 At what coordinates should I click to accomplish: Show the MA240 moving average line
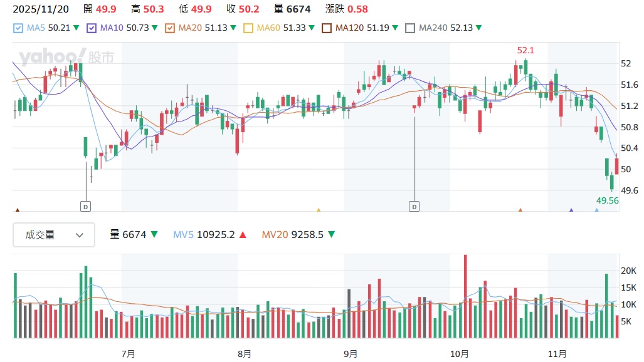pos(410,28)
